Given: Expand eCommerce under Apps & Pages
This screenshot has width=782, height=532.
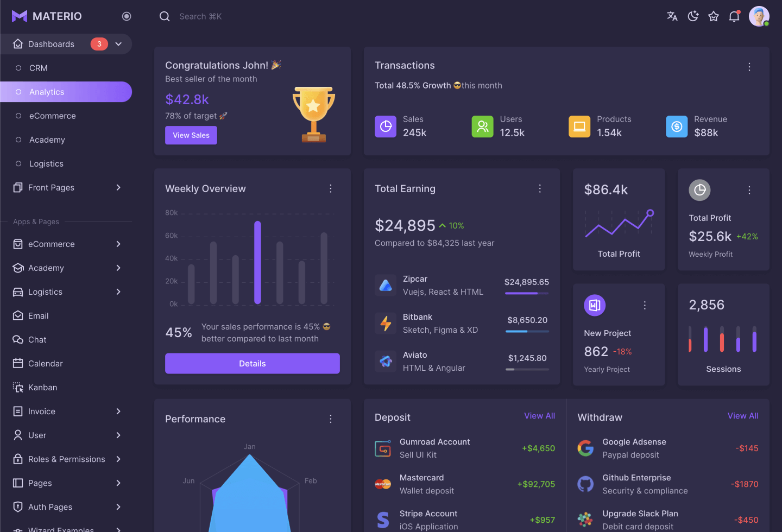Looking at the screenshot, I should pos(118,244).
